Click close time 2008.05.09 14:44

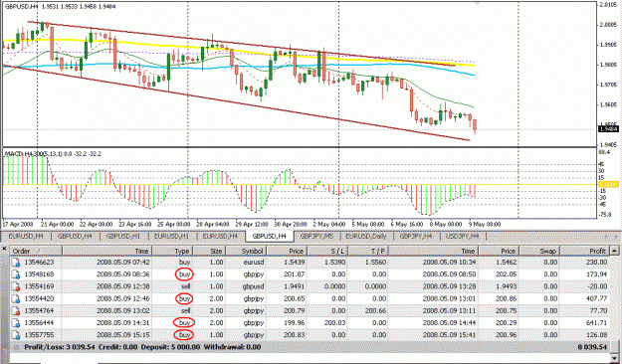[449, 323]
